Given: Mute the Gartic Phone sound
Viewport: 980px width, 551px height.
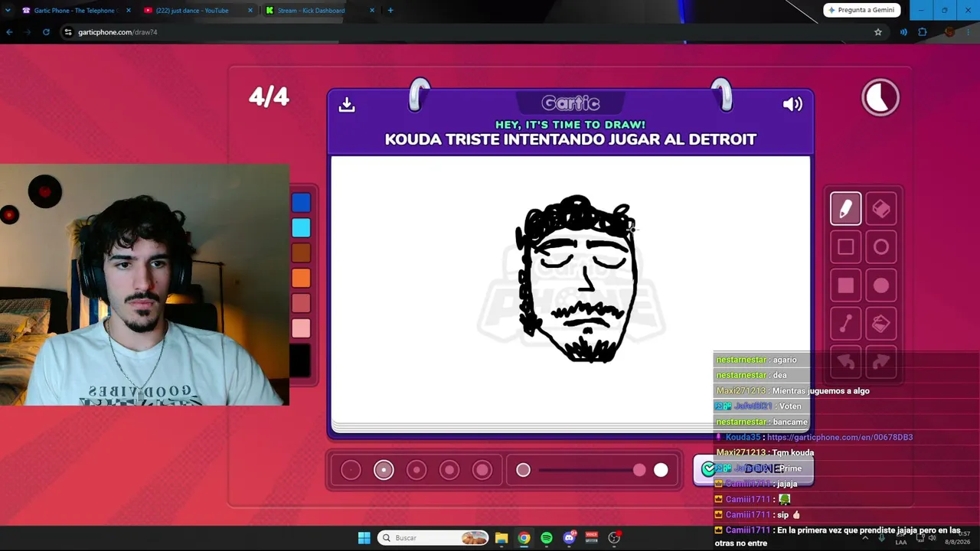Looking at the screenshot, I should (x=792, y=104).
